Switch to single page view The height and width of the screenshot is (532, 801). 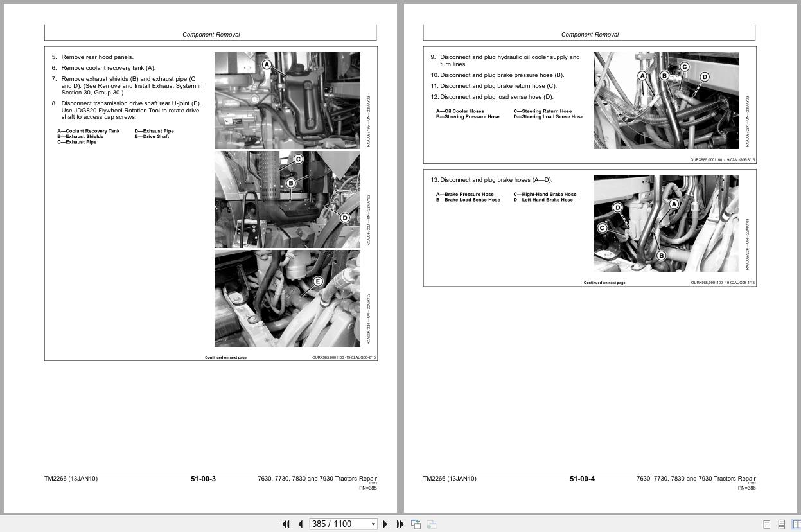click(766, 524)
